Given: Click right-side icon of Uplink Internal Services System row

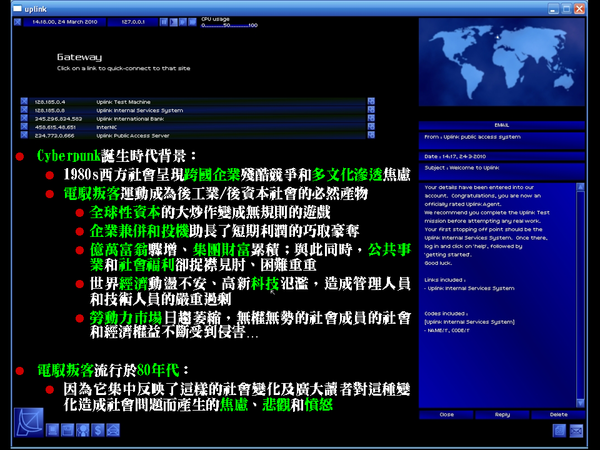Looking at the screenshot, I should point(371,110).
